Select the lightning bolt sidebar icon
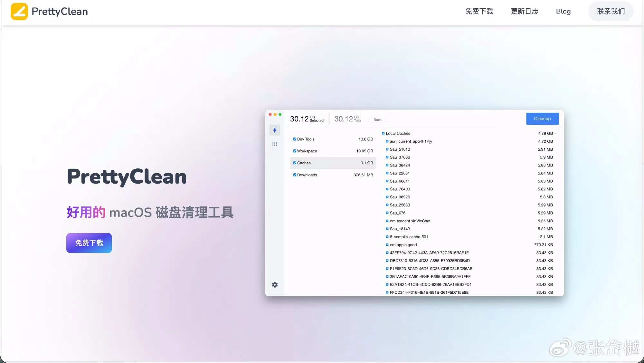Screen dimensions: 644x363 tap(275, 130)
